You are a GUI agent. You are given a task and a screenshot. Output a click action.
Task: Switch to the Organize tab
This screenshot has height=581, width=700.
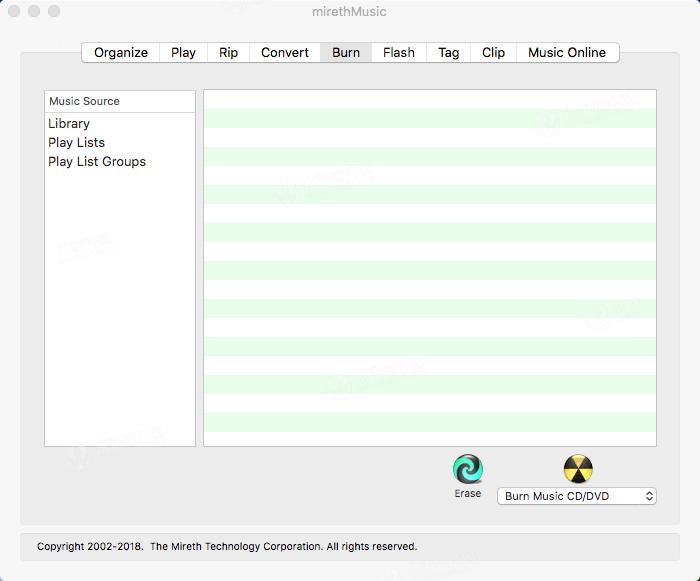point(121,53)
